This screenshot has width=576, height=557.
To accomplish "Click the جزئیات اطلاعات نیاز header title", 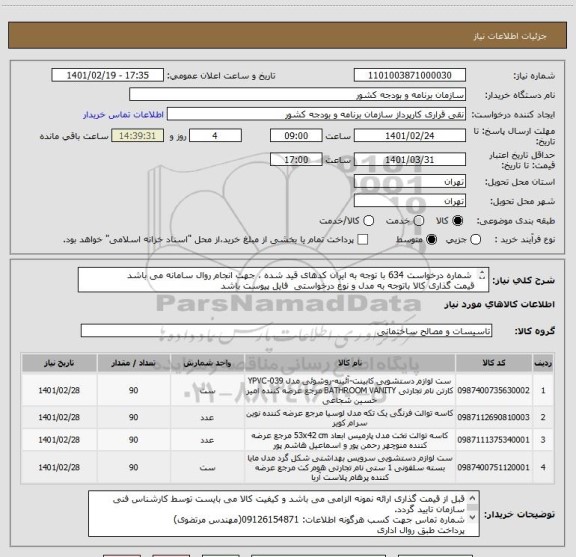I will point(510,36).
